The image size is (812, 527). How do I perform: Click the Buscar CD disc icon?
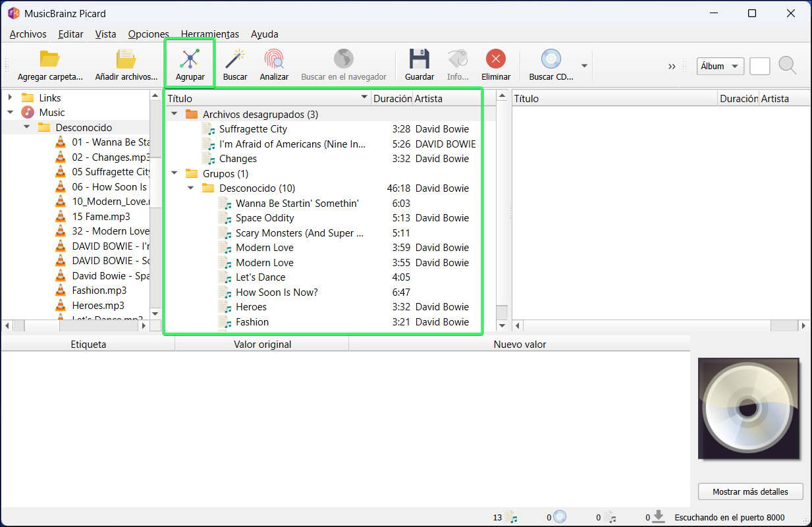coord(551,59)
